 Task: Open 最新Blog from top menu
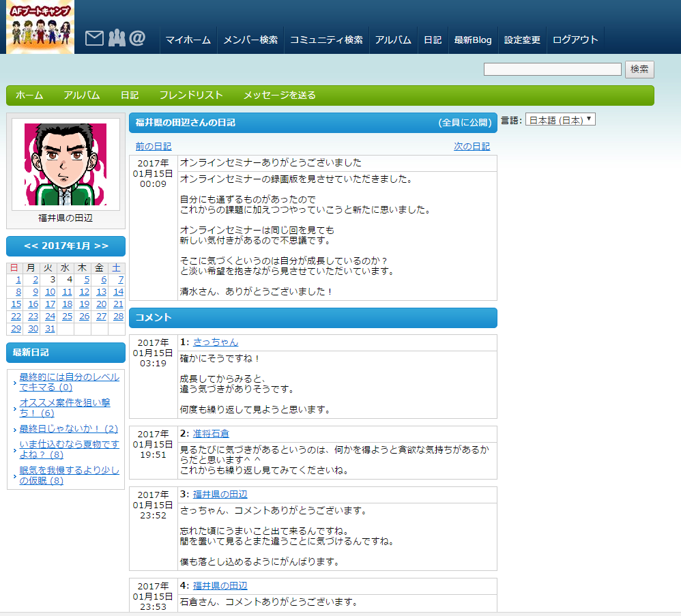(472, 40)
